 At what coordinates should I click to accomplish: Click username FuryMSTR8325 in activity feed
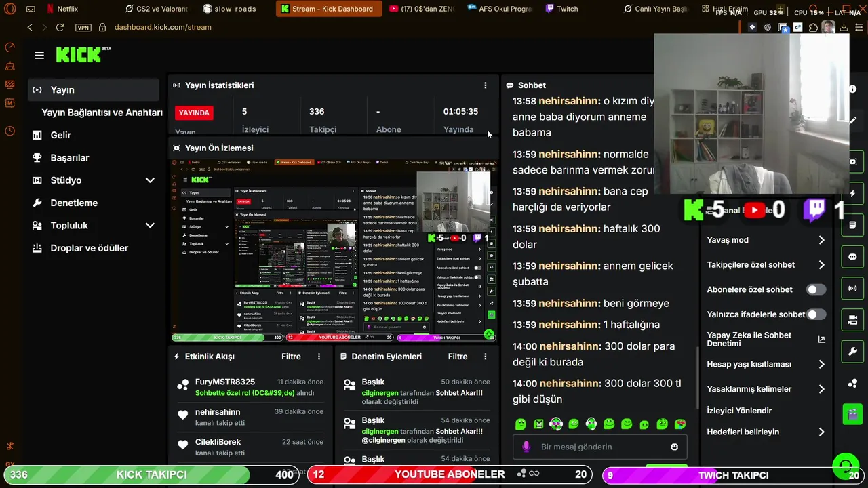225,382
